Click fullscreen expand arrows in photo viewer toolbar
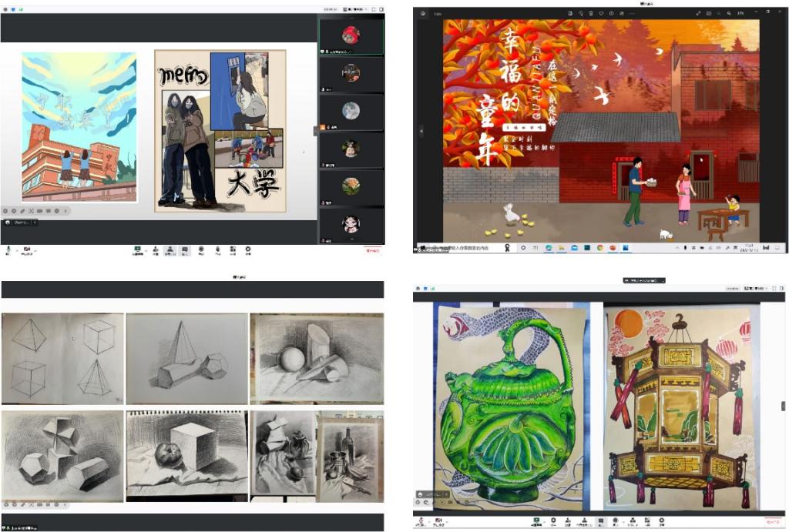 tap(699, 13)
